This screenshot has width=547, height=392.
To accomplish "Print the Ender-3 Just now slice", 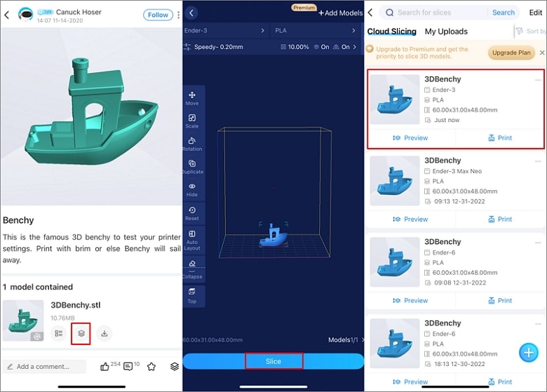I will pos(500,137).
